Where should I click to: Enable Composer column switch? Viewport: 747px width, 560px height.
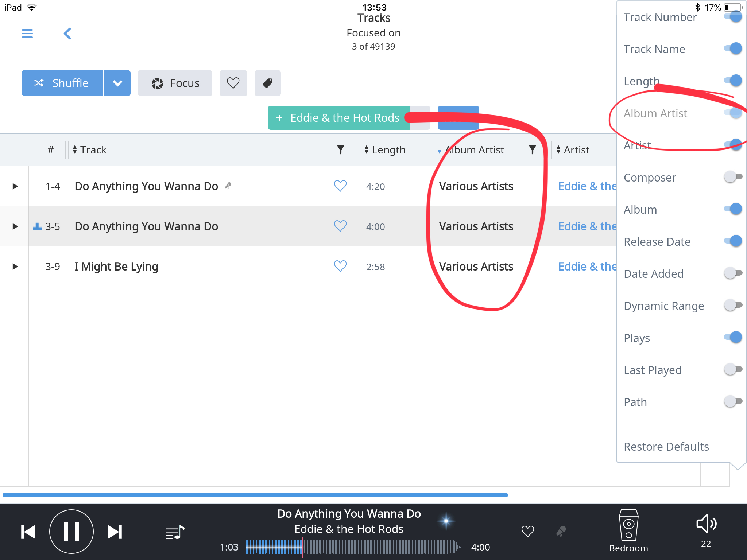[733, 177]
